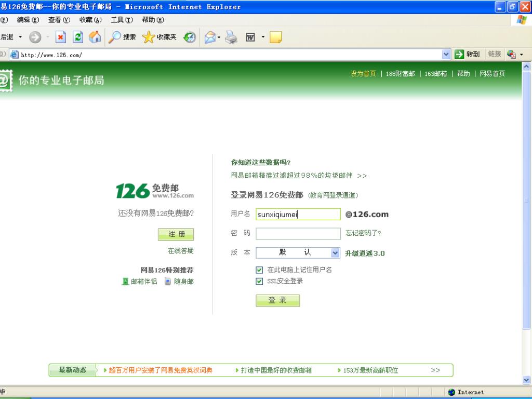Click in the 用户名 username field
The height and width of the screenshot is (399, 532).
pyautogui.click(x=298, y=215)
